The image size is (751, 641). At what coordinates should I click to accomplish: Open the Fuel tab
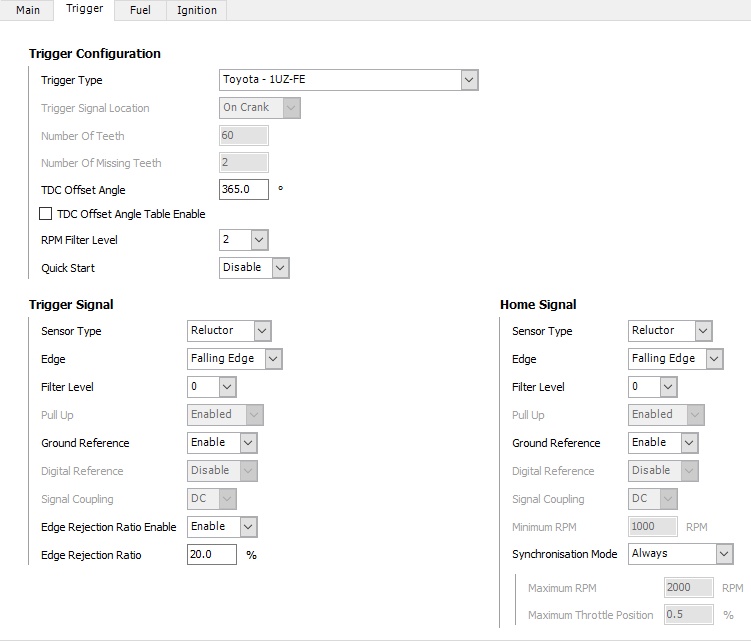tap(140, 10)
